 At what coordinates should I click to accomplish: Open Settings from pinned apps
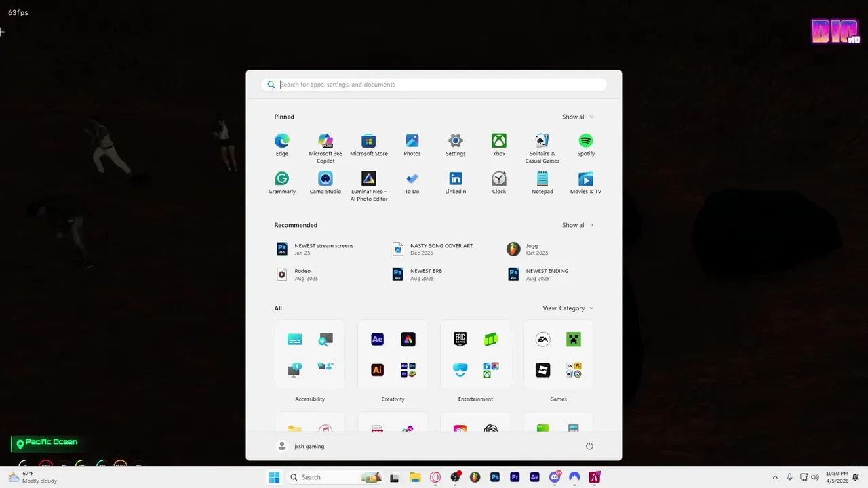[x=456, y=145]
